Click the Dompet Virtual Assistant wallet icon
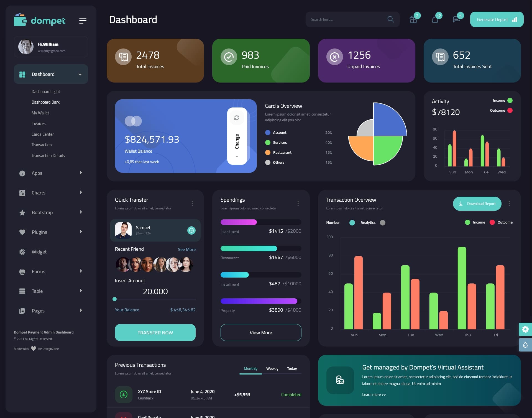This screenshot has width=532, height=418. tap(340, 379)
